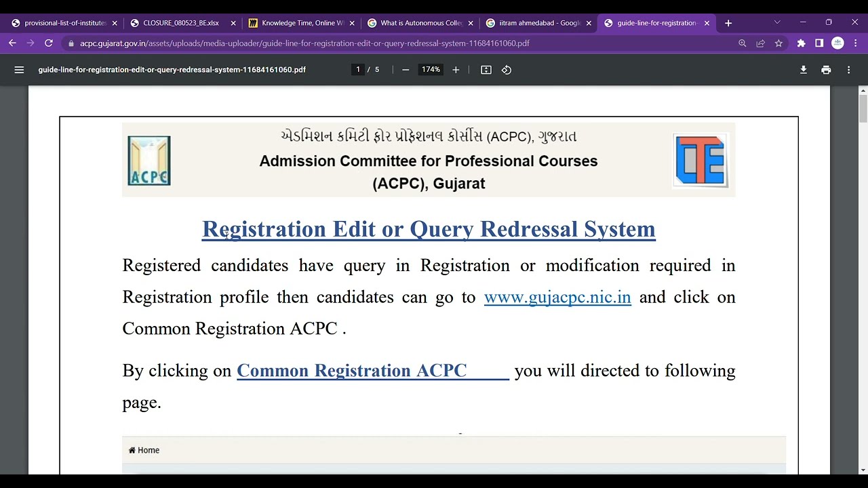Click the address bar URL
The height and width of the screenshot is (488, 868).
tap(304, 43)
